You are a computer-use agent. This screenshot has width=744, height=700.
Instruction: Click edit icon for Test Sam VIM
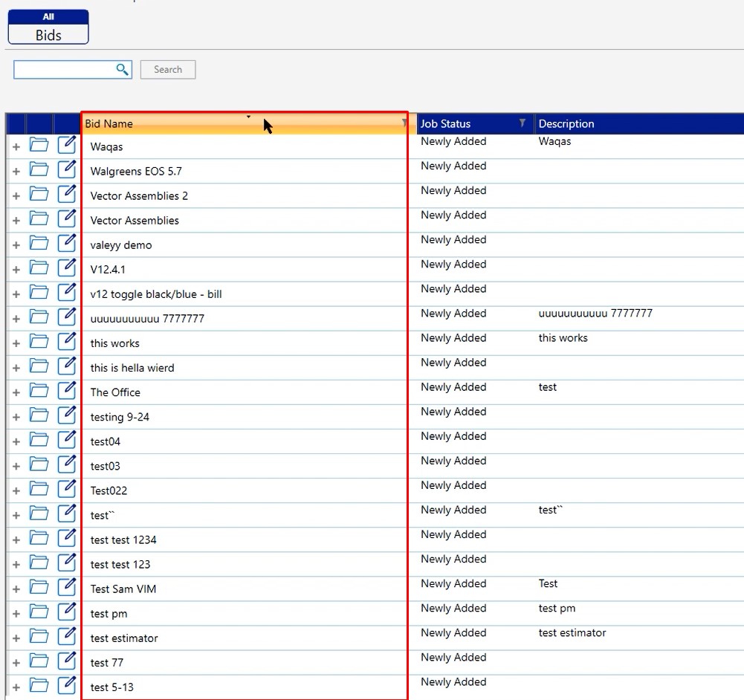pos(67,588)
